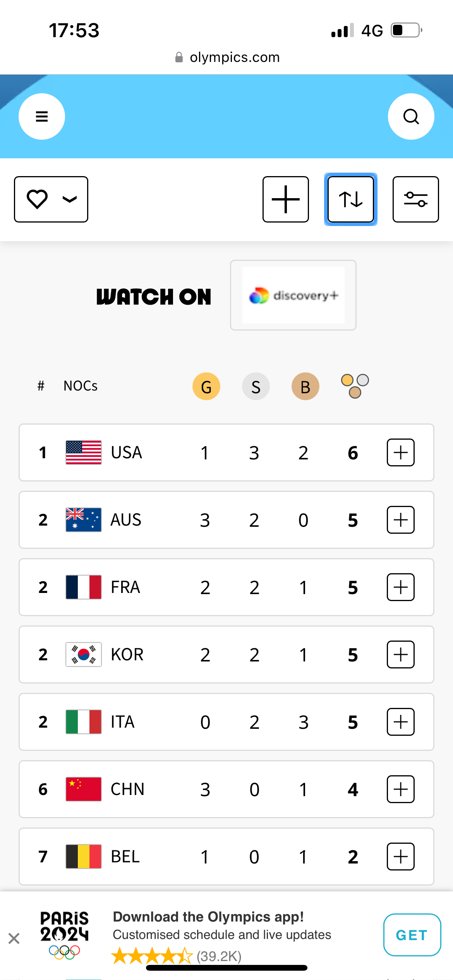The width and height of the screenshot is (453, 980).
Task: Open the favorites heart dropdown
Action: pos(51,199)
